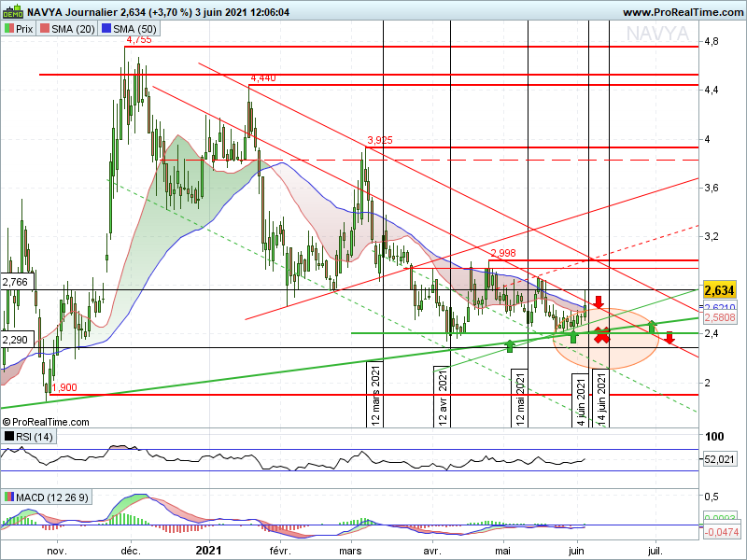Select the 2,998 resistance level label
Screen dimensions: 747x560
[x=503, y=253]
